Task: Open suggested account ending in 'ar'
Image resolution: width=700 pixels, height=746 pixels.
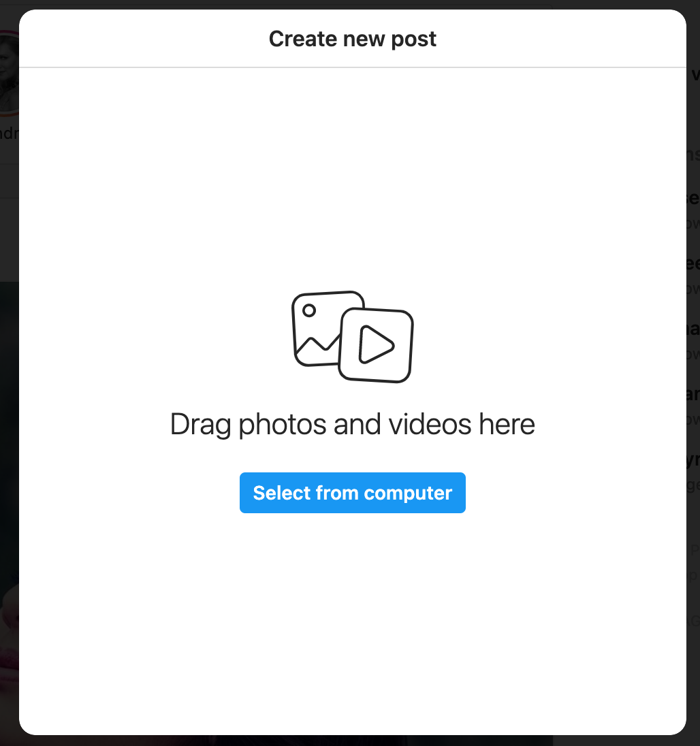Action: tap(693, 393)
